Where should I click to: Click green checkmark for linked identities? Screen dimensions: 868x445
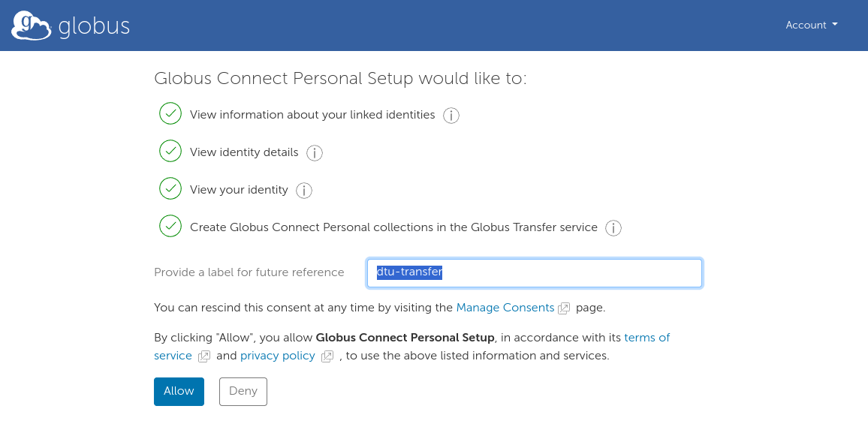pyautogui.click(x=170, y=114)
